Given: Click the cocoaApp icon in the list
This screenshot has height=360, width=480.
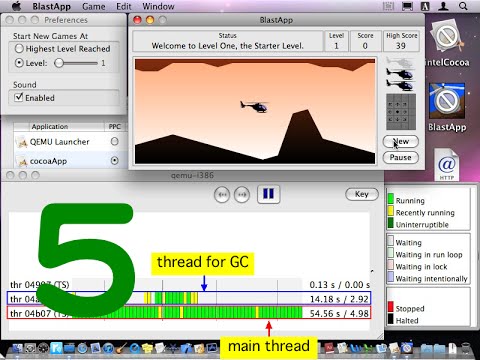Looking at the screenshot, I should [23, 162].
